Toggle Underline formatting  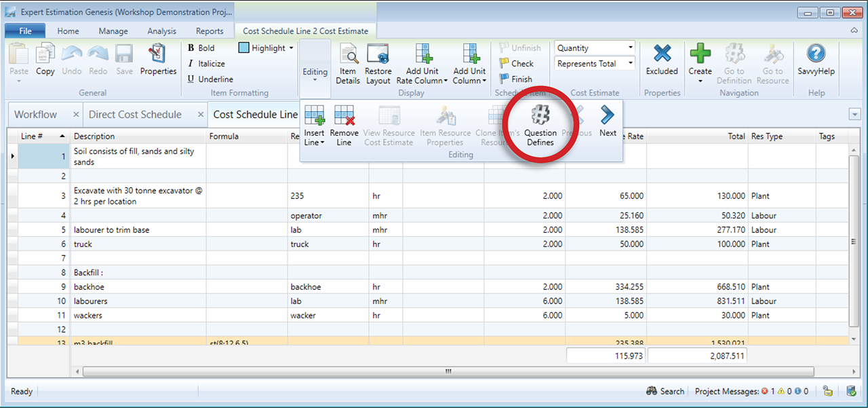tap(205, 79)
